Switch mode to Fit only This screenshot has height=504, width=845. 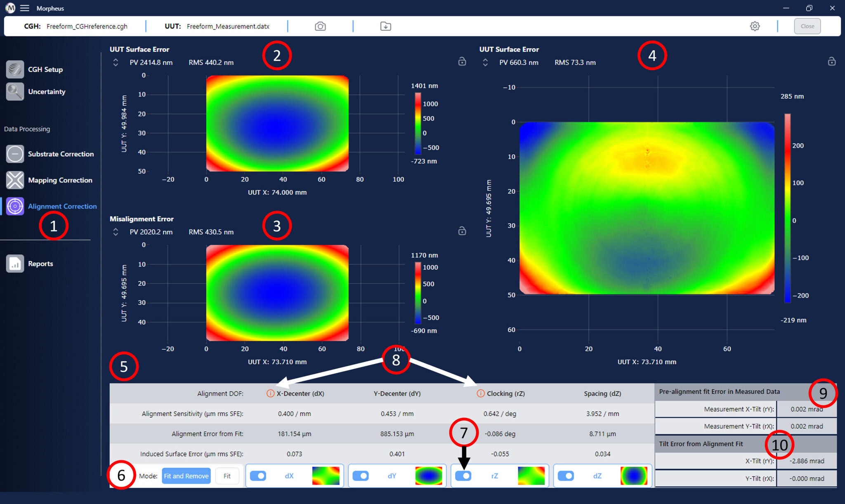227,476
